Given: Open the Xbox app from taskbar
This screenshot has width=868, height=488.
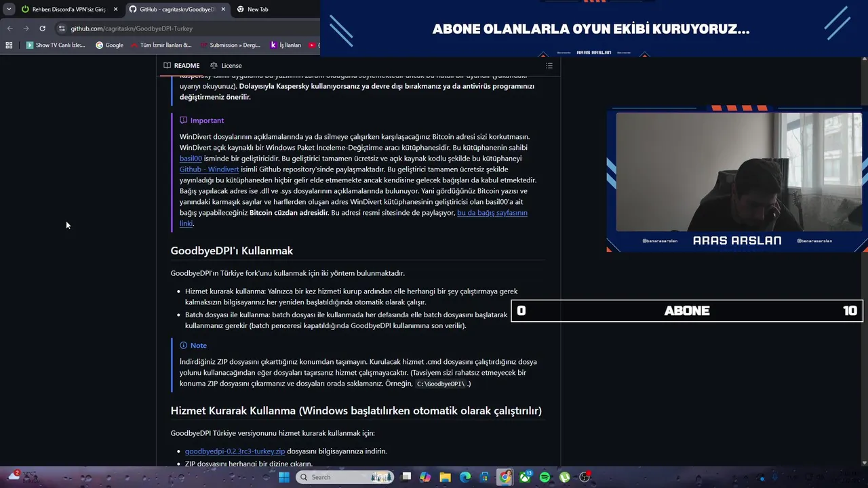Looking at the screenshot, I should (x=526, y=477).
